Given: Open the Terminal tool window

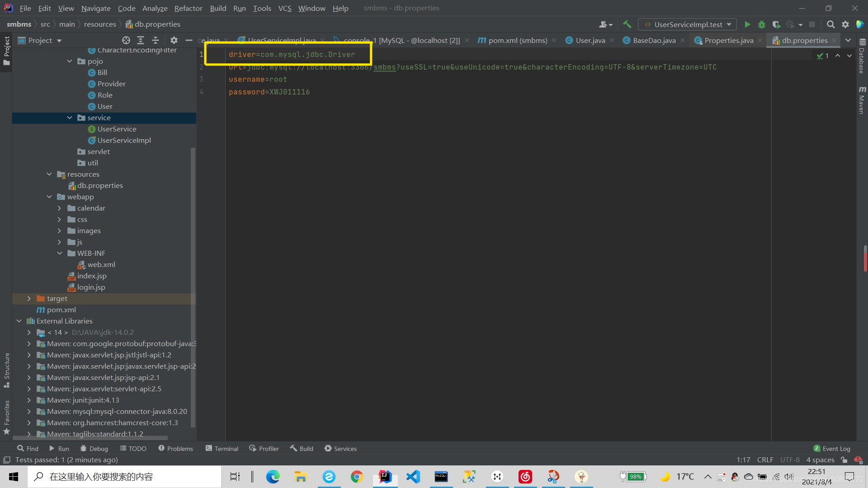Looking at the screenshot, I should (x=222, y=448).
